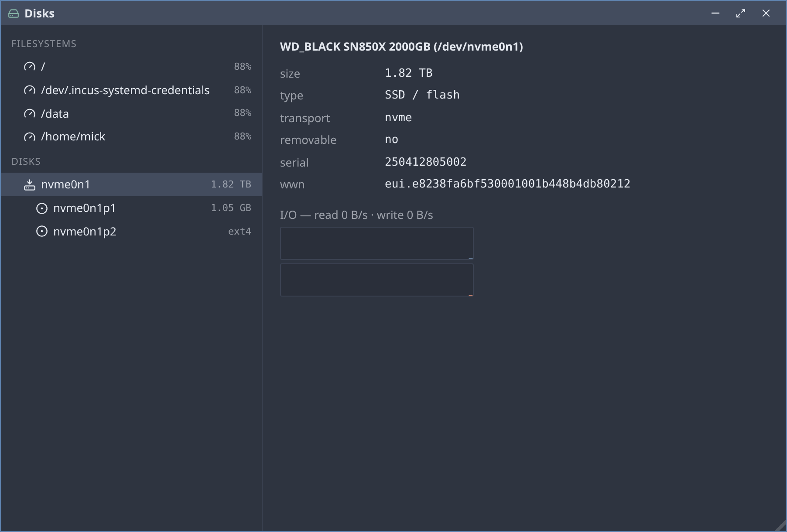Click the type value SSD / flash
This screenshot has height=532, width=787.
coord(422,95)
